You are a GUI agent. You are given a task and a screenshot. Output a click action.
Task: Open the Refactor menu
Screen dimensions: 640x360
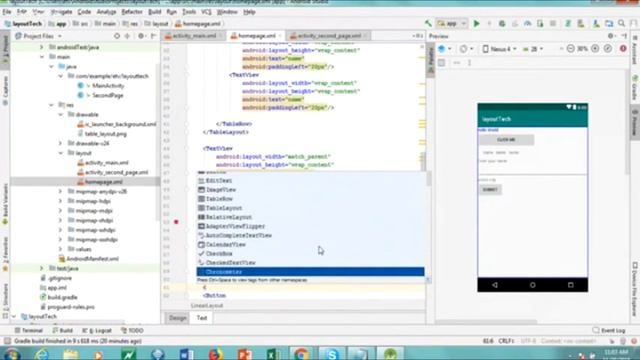click(132, 12)
